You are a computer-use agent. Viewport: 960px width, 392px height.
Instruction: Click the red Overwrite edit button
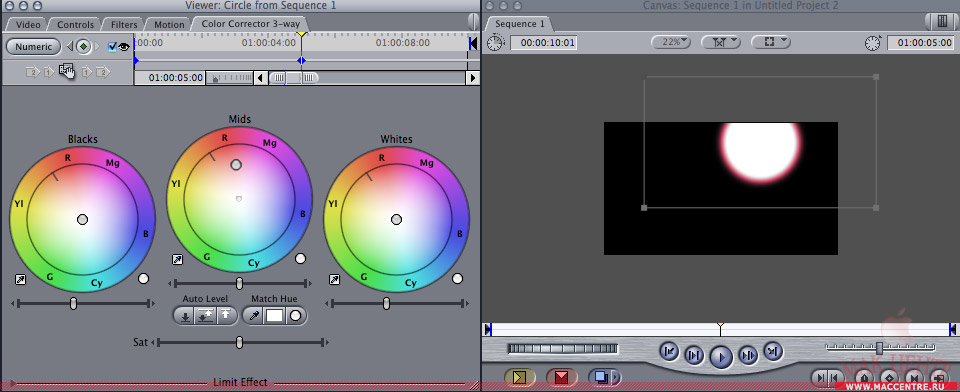tap(561, 377)
